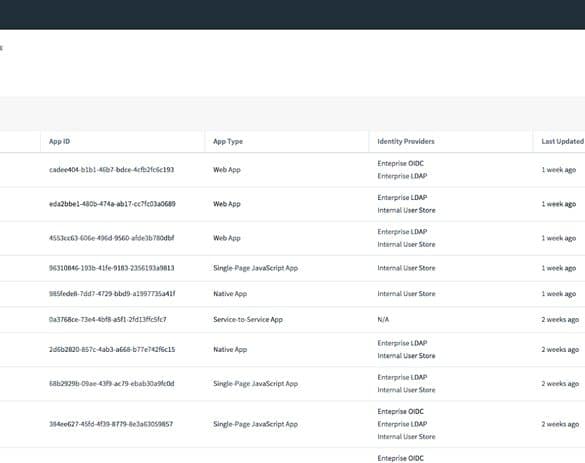Click Internal User Store in 985fede8 row

pyautogui.click(x=406, y=294)
